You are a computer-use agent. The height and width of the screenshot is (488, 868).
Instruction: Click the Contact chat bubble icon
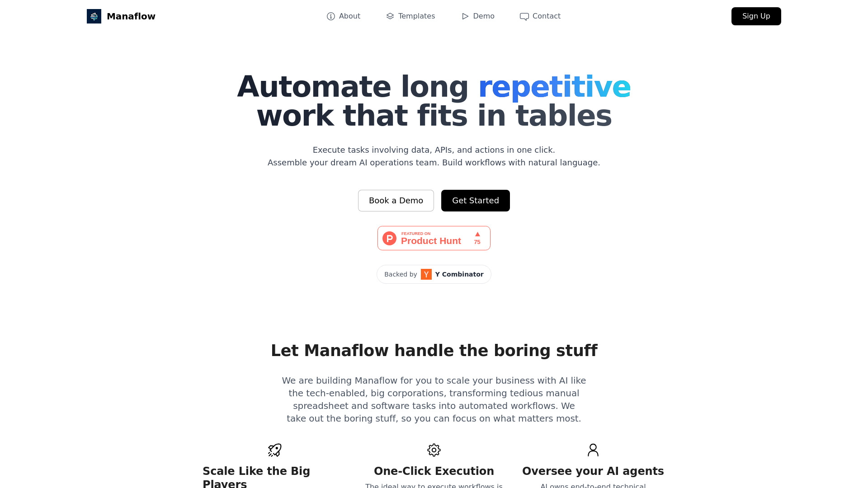[x=524, y=16]
